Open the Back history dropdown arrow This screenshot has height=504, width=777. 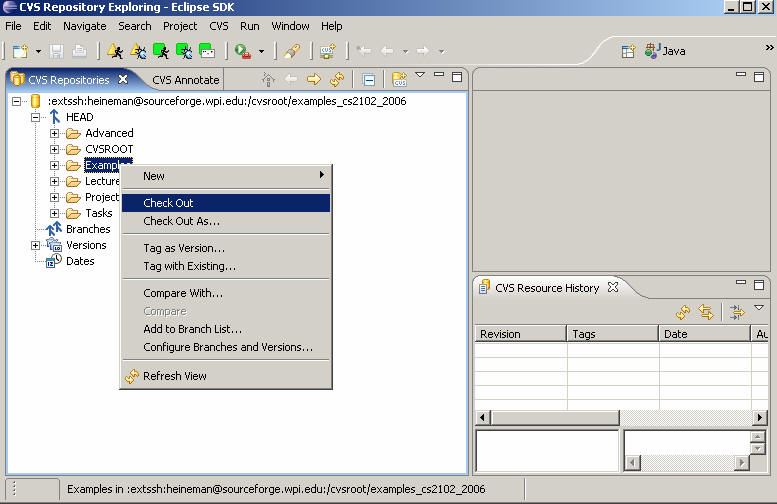point(405,51)
